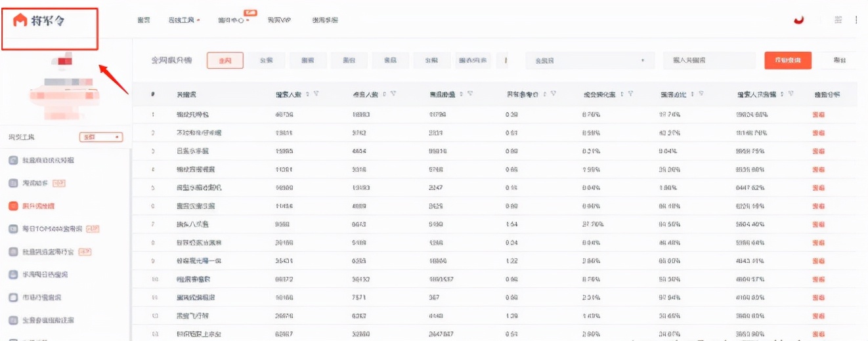The image size is (868, 341).
Task: Click the red view link in row 10
Action: 819,279
